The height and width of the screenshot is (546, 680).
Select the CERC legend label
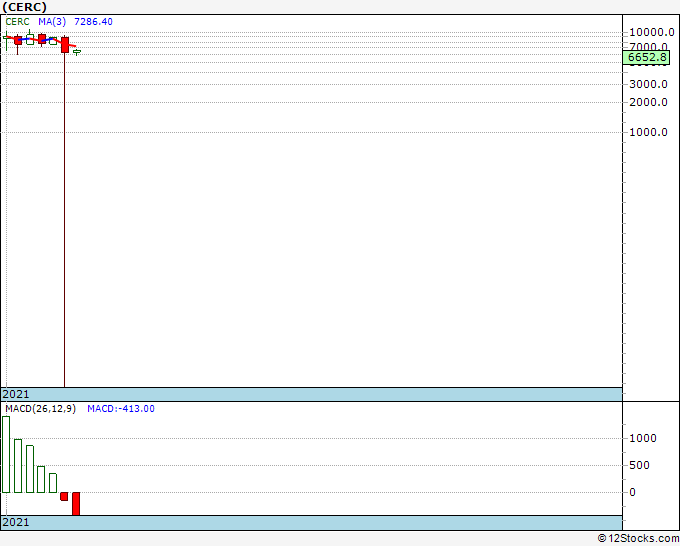coord(17,22)
